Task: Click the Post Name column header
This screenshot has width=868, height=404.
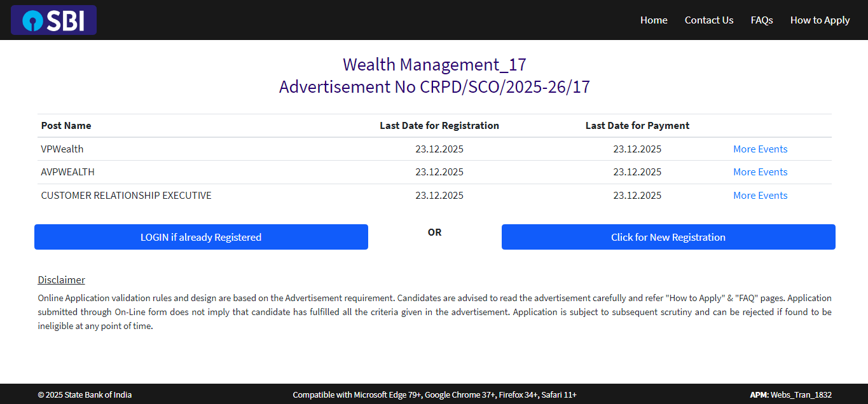Action: click(x=65, y=125)
